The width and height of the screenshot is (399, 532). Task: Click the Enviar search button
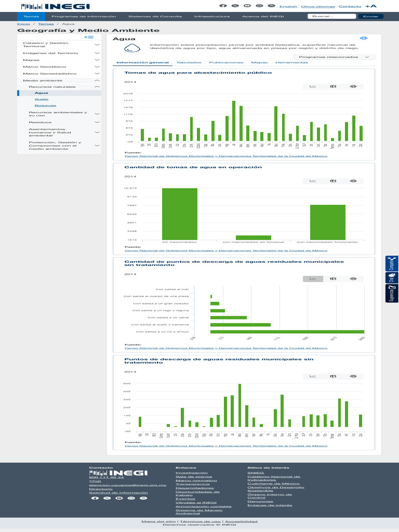pos(370,17)
